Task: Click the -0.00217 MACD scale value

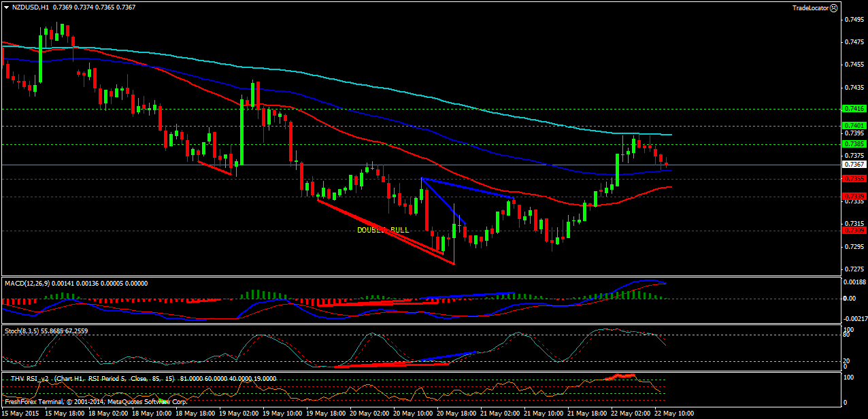Action: click(x=854, y=318)
